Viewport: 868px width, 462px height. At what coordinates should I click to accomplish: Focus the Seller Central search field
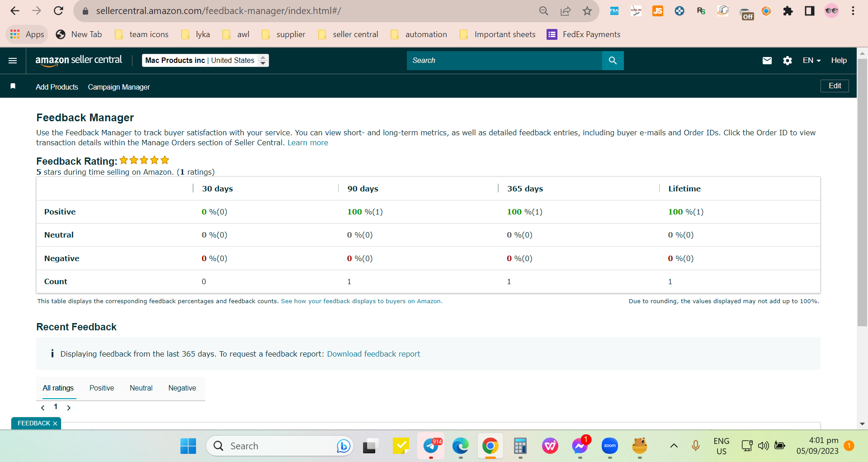(x=504, y=61)
